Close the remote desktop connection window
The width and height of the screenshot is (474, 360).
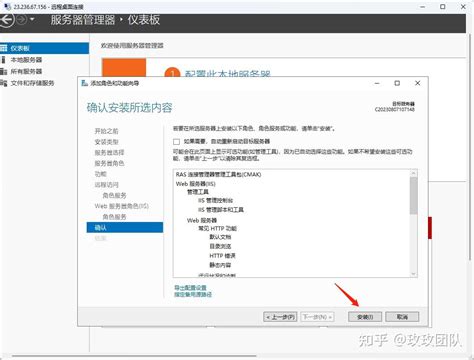click(463, 7)
